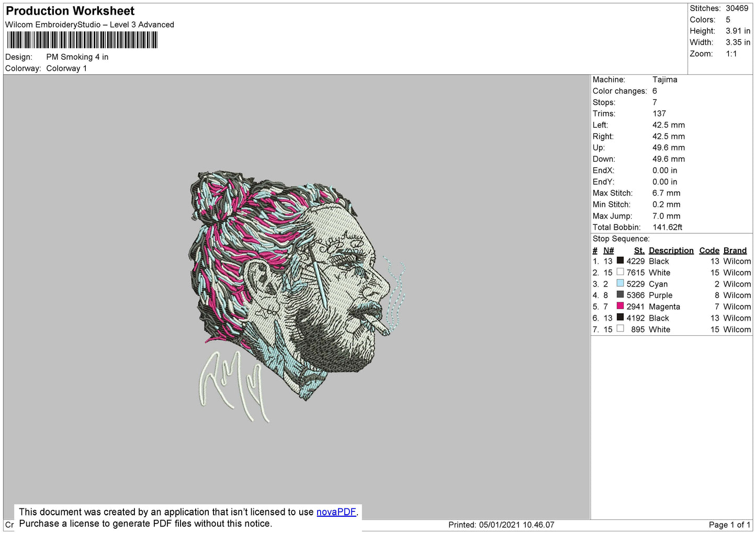Click the Stitches count value 30469
756x534 pixels.
coord(737,8)
